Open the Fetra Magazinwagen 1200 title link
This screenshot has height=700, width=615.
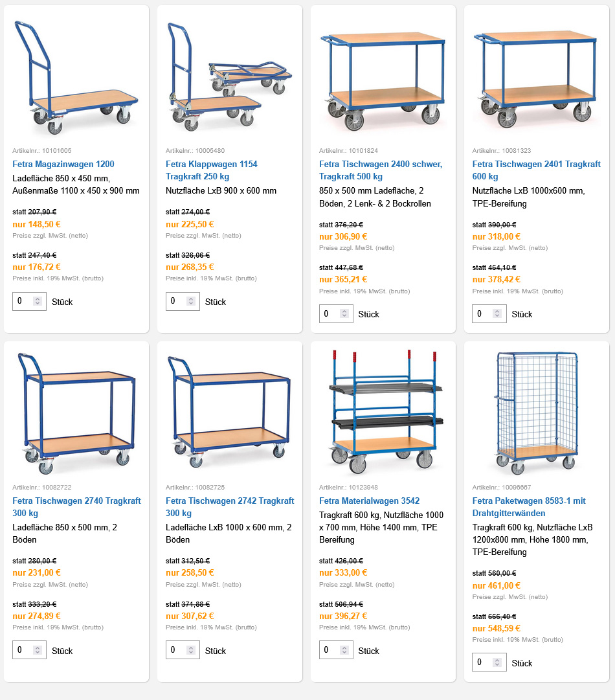(x=63, y=164)
